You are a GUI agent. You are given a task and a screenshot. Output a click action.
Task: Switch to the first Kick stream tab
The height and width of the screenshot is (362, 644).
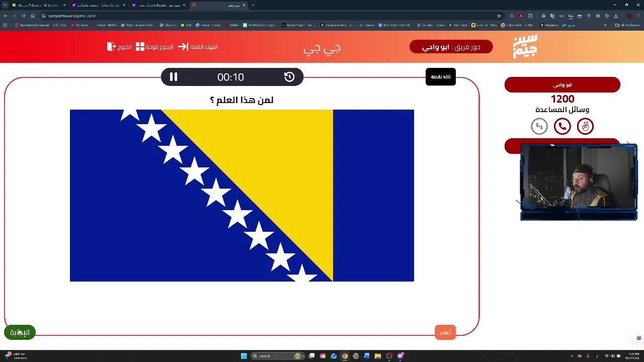click(38, 5)
